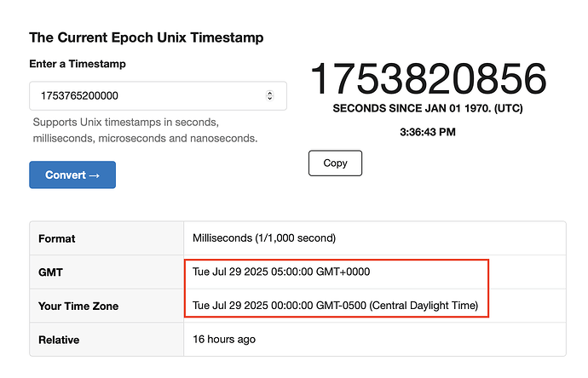588x378 pixels.
Task: Click the 'Milliseconds (1/1,000 second)' format value
Action: 264,238
